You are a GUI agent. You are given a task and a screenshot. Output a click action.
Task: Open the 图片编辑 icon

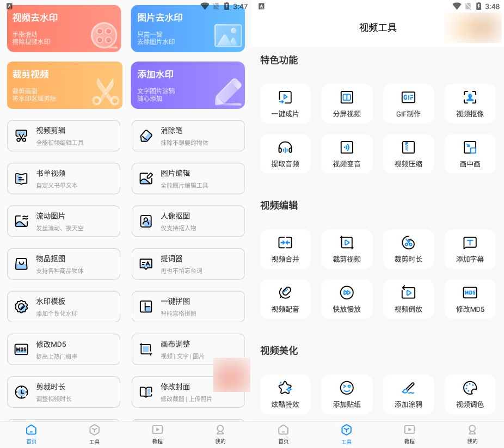pyautogui.click(x=146, y=179)
